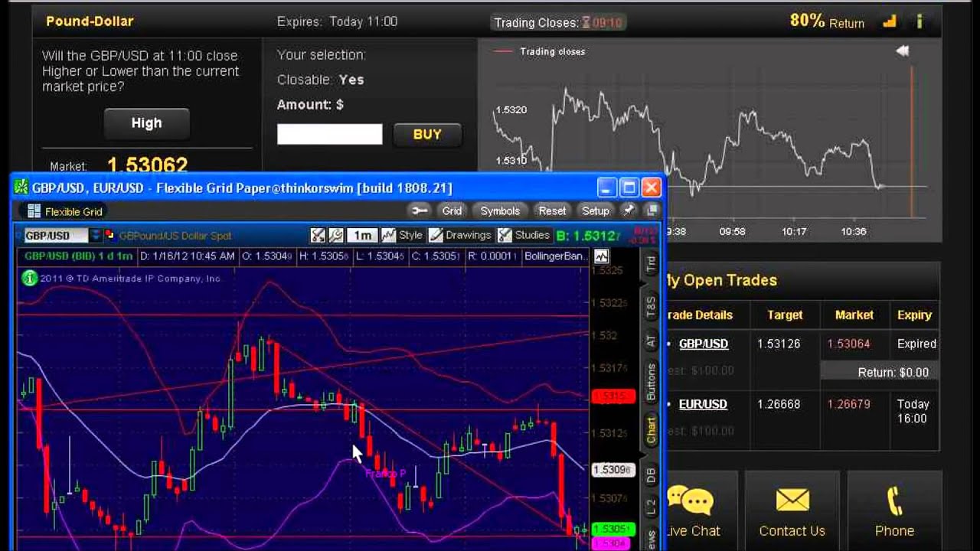Open chart Style menu
980x551 pixels.
coord(403,236)
